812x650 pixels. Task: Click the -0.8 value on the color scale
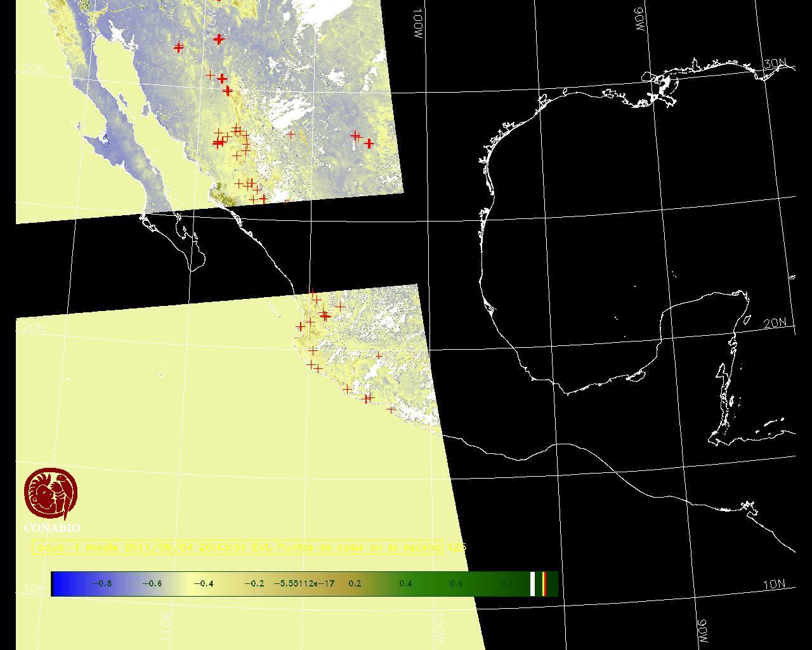pyautogui.click(x=101, y=583)
